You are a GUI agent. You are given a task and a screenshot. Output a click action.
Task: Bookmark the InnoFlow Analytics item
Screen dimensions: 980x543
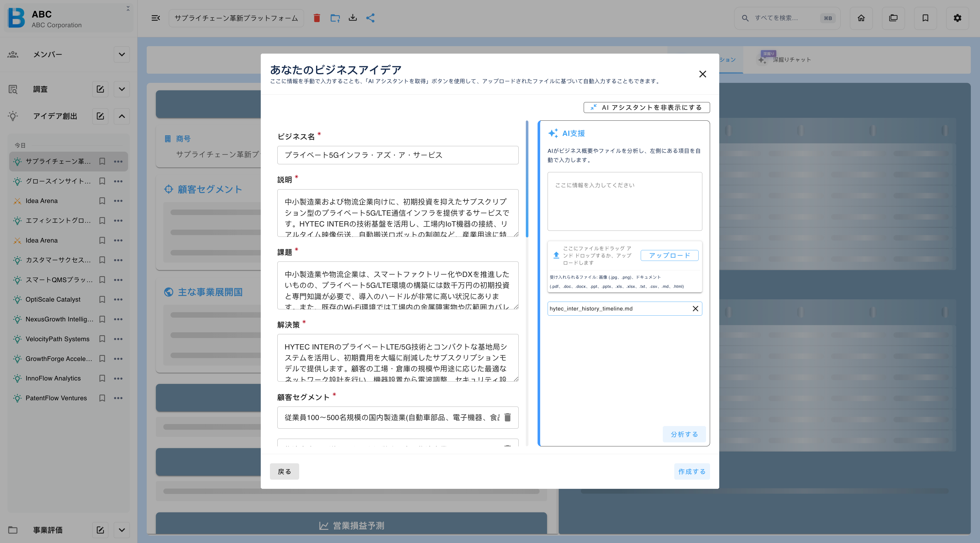click(x=102, y=378)
